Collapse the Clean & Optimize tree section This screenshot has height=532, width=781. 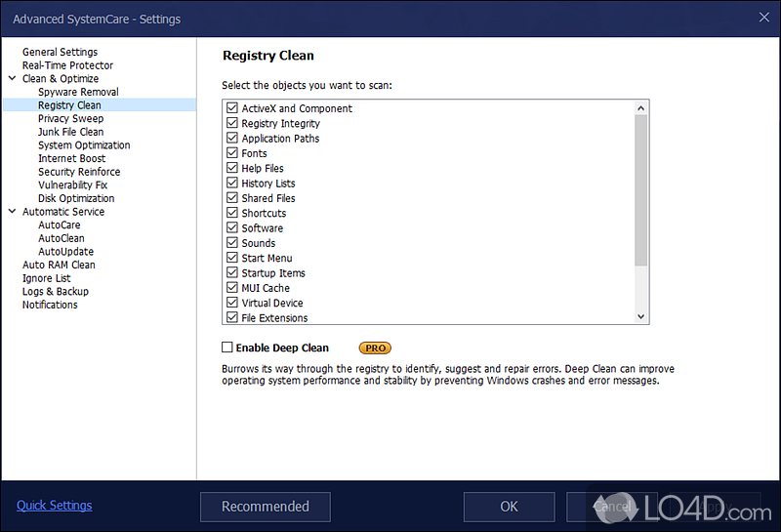coord(12,79)
